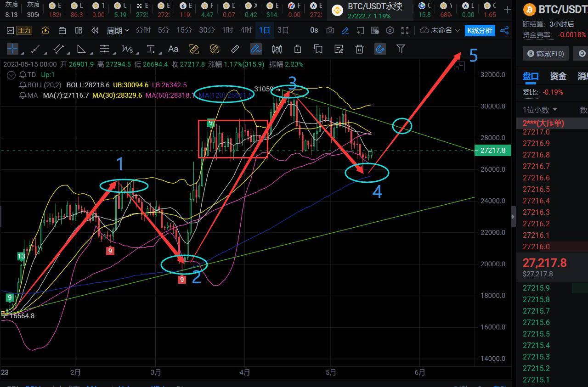Click the crossed-out candlestick icon
The width and height of the screenshot is (588, 387).
(x=277, y=49)
